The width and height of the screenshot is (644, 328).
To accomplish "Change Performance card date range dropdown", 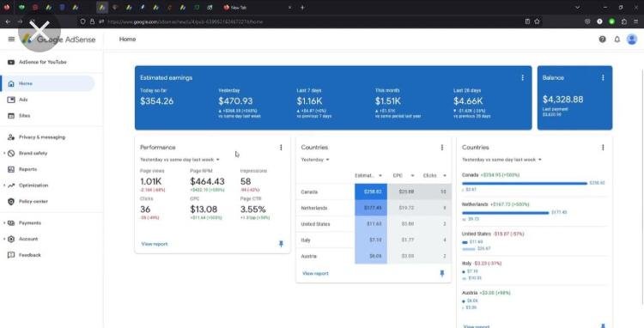I will [180, 160].
